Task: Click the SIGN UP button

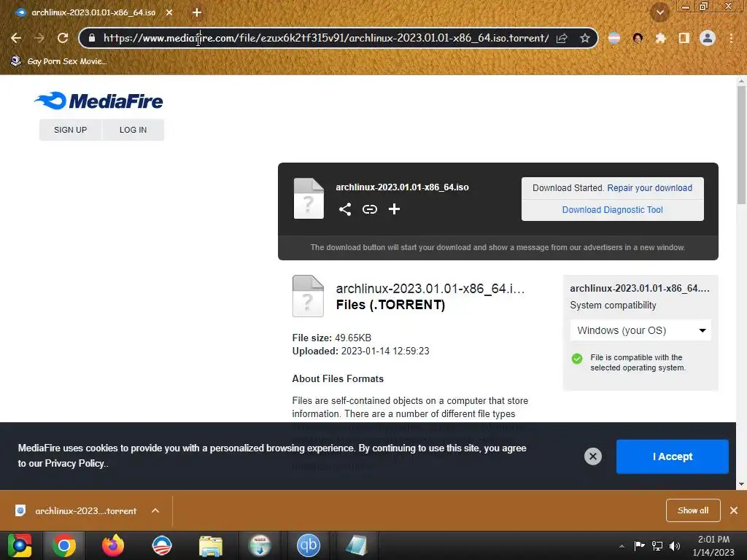Action: tap(71, 130)
